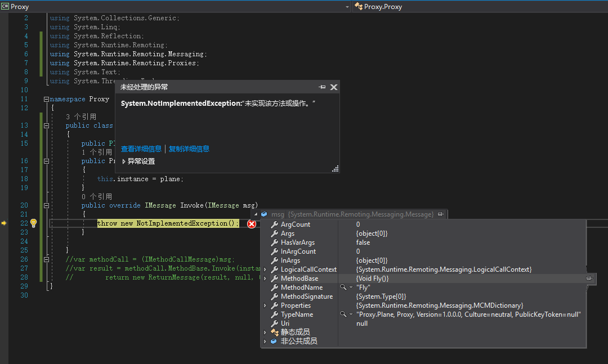Image resolution: width=608 pixels, height=364 pixels.
Task: Pin the msg DataTip popup
Action: pyautogui.click(x=441, y=214)
